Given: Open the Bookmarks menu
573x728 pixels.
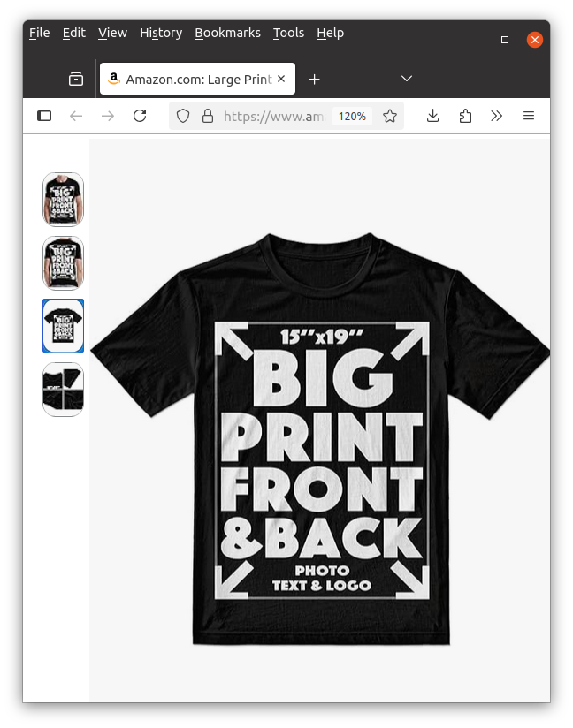Looking at the screenshot, I should [x=227, y=33].
